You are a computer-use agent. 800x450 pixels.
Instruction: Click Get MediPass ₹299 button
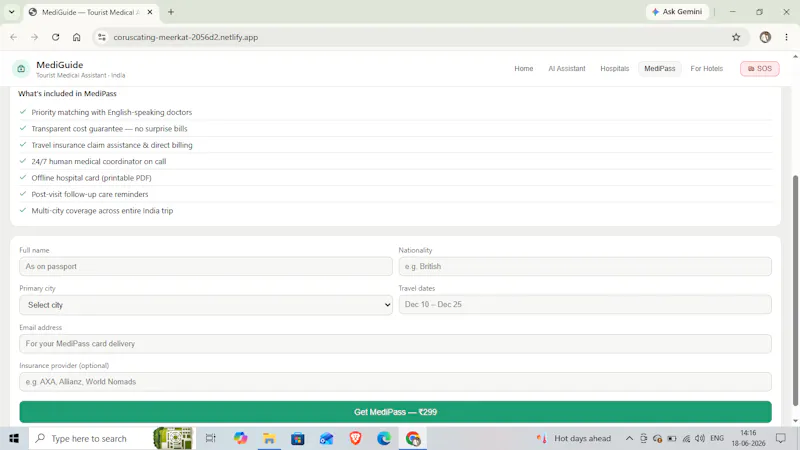coord(395,412)
